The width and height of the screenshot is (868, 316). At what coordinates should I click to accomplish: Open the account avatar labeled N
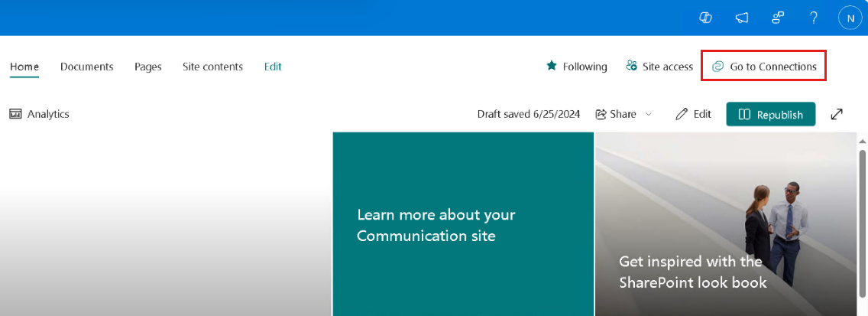click(850, 18)
